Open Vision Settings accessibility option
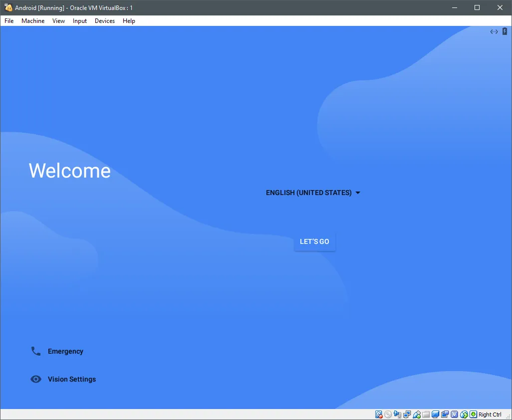Viewport: 512px width, 420px height. [71, 379]
